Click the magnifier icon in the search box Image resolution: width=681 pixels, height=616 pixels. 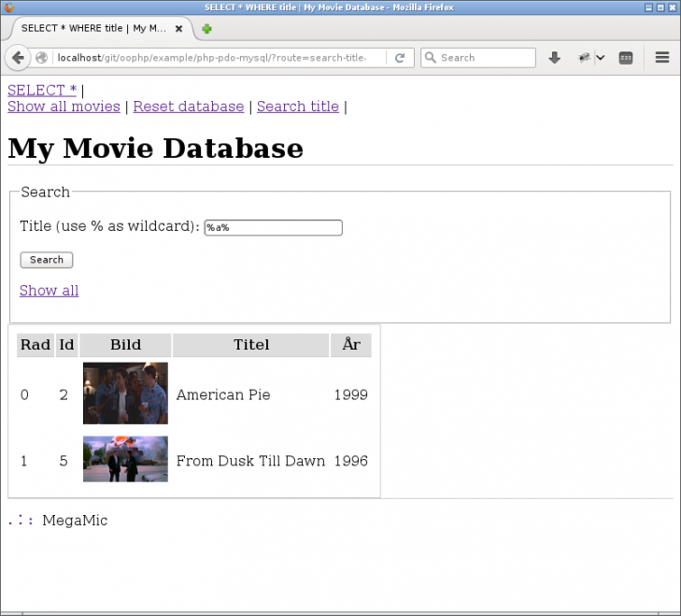click(430, 57)
